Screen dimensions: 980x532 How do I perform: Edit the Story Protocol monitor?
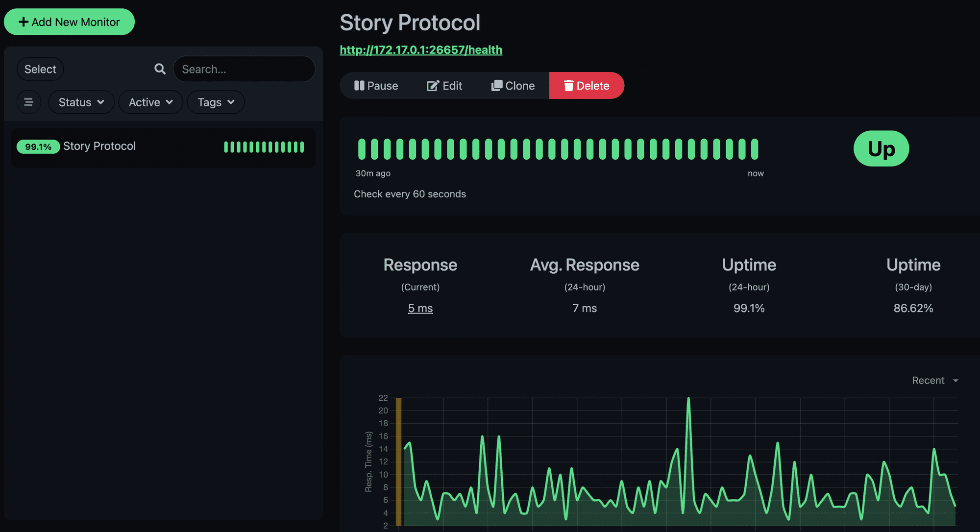[444, 86]
